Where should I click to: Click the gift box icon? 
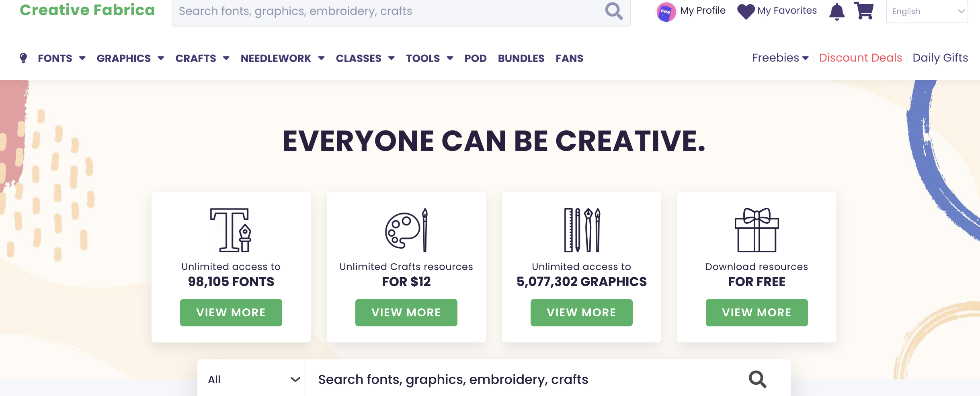click(x=757, y=230)
